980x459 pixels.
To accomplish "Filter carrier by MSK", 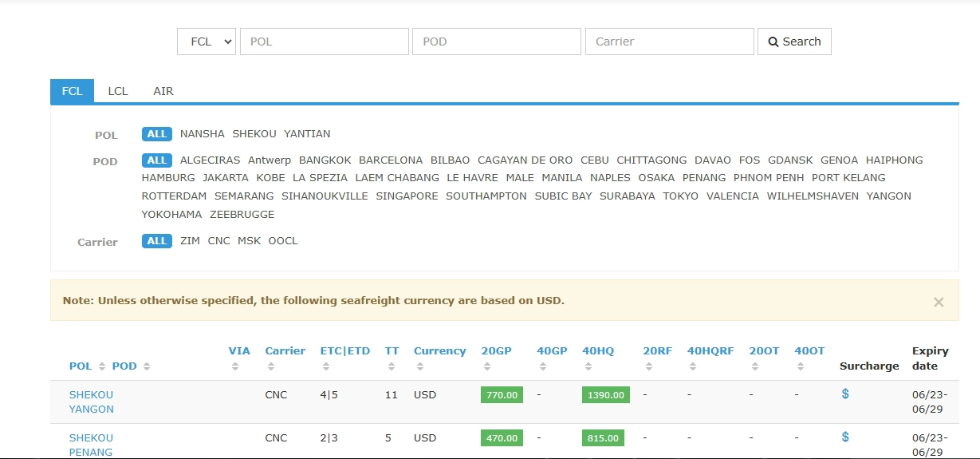I will (249, 241).
